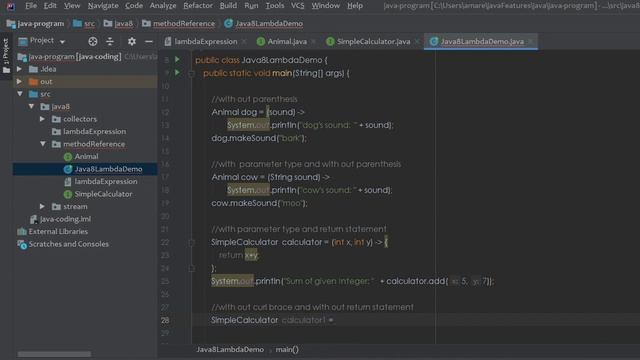Click main() in bottom editor breadcrumb
The height and width of the screenshot is (360, 640).
tap(287, 349)
